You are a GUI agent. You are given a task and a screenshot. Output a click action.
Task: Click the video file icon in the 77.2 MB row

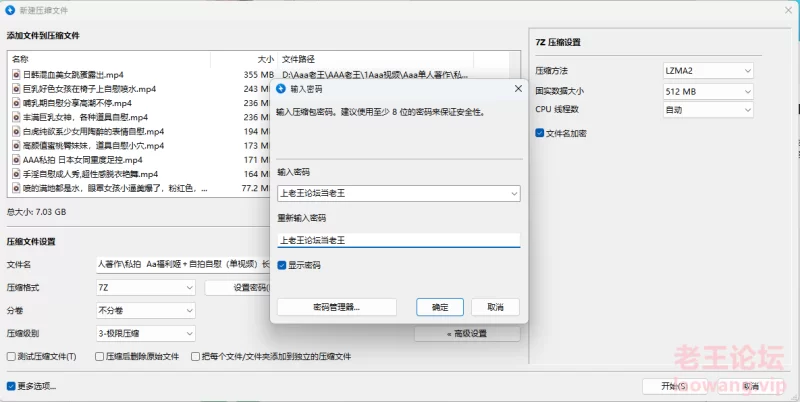tap(16, 188)
